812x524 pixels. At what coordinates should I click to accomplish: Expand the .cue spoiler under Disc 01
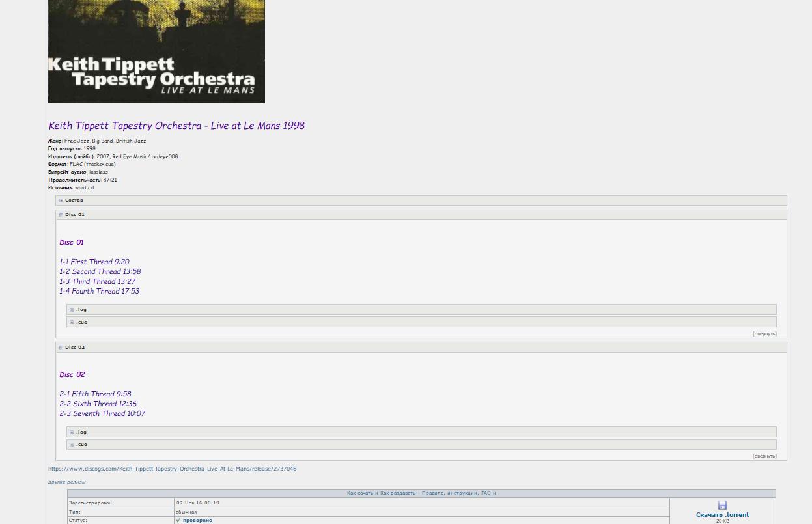(x=81, y=322)
